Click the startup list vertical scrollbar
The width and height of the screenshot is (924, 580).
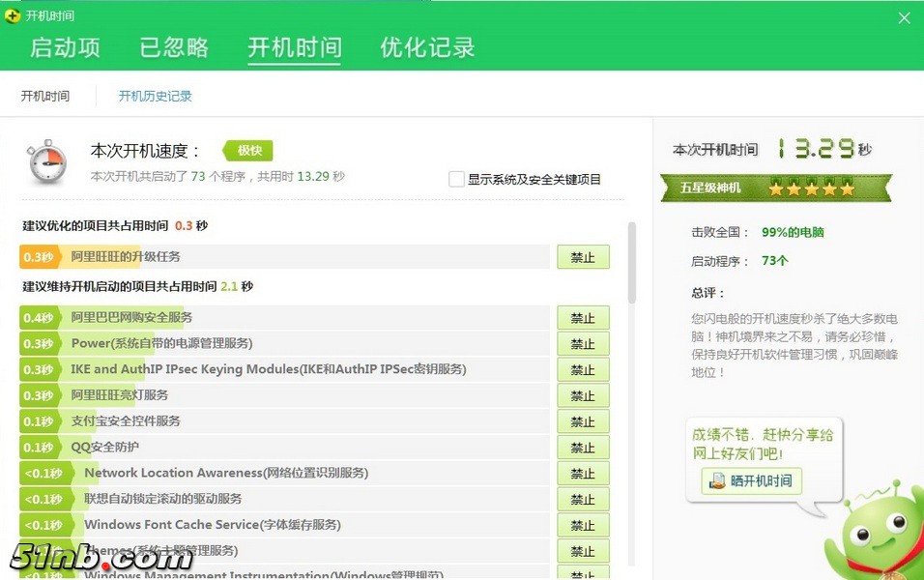632,263
